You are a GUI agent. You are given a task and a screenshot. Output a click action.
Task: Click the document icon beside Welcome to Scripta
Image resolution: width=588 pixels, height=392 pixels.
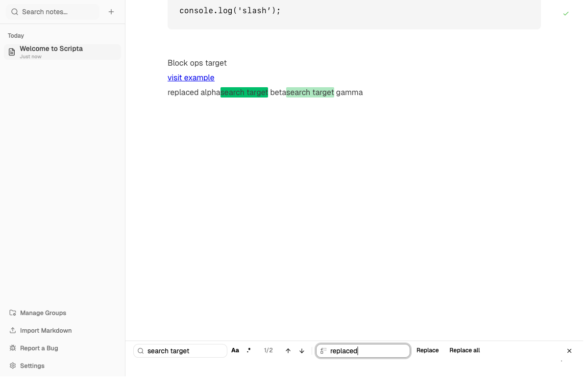11,51
